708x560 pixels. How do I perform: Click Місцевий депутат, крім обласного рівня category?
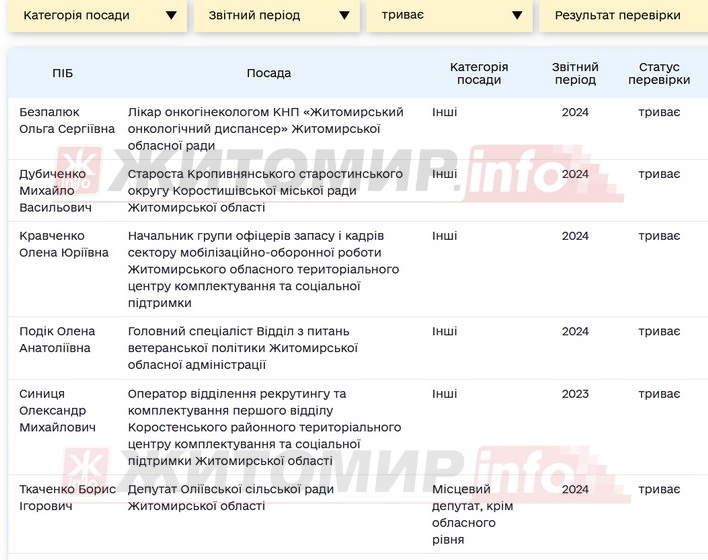point(469,514)
